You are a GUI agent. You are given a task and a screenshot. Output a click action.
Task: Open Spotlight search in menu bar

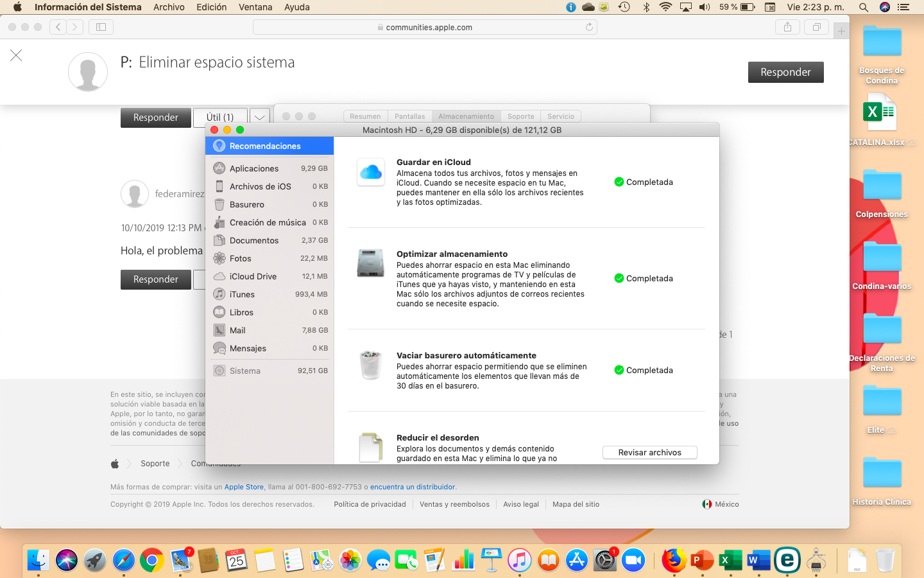tap(864, 7)
